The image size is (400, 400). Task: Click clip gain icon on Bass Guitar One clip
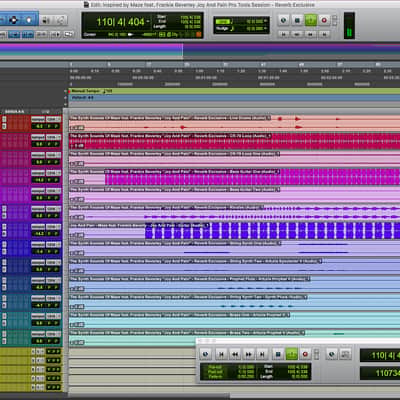pos(77,181)
